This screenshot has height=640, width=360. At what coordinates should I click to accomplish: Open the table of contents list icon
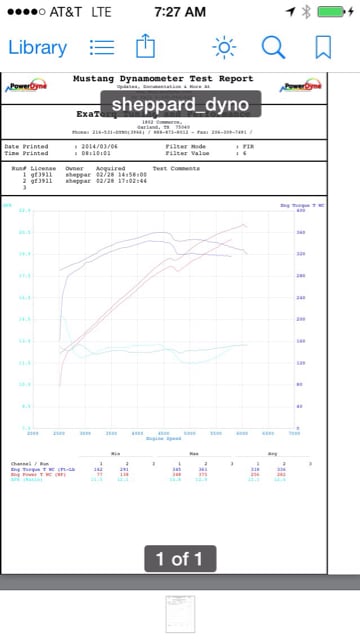click(x=102, y=47)
